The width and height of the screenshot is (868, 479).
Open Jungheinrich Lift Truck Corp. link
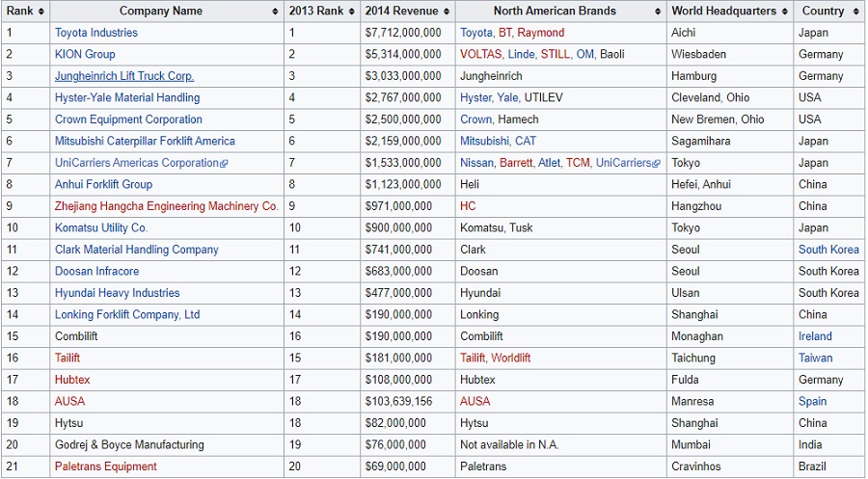(x=124, y=76)
